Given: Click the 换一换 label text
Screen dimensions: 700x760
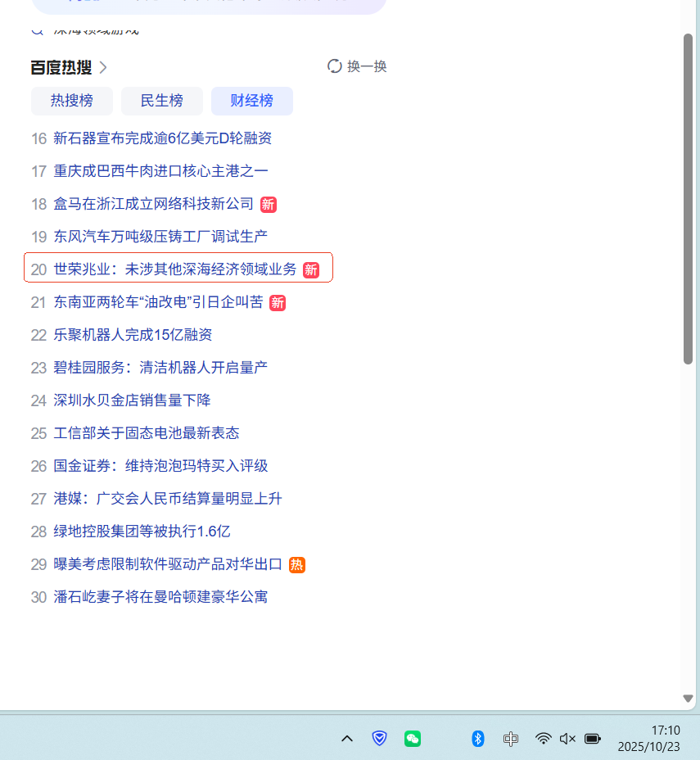Looking at the screenshot, I should [367, 66].
